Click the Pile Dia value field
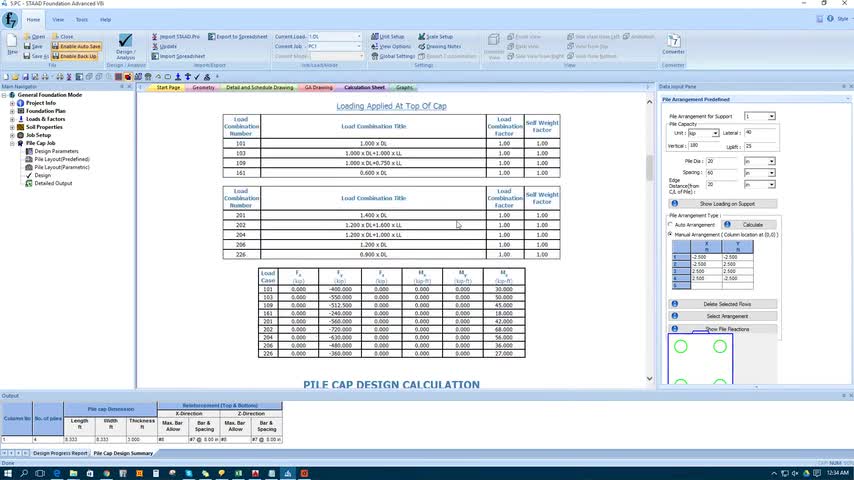The width and height of the screenshot is (854, 480). click(722, 161)
